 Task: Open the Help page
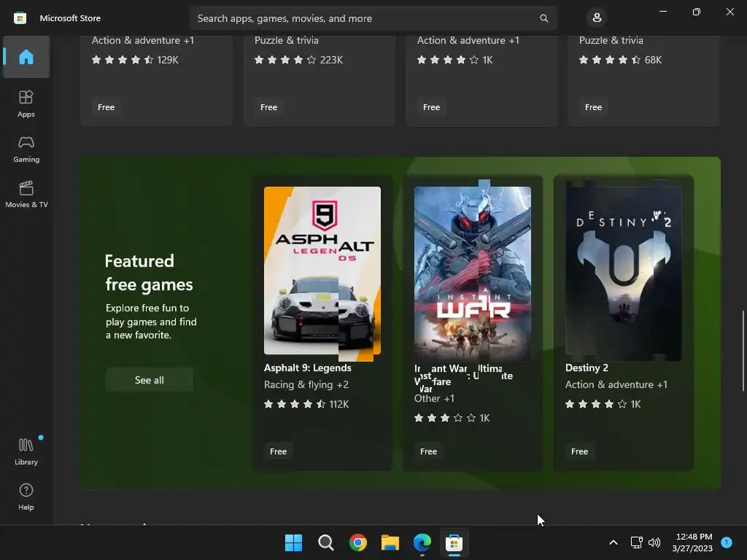point(26,497)
